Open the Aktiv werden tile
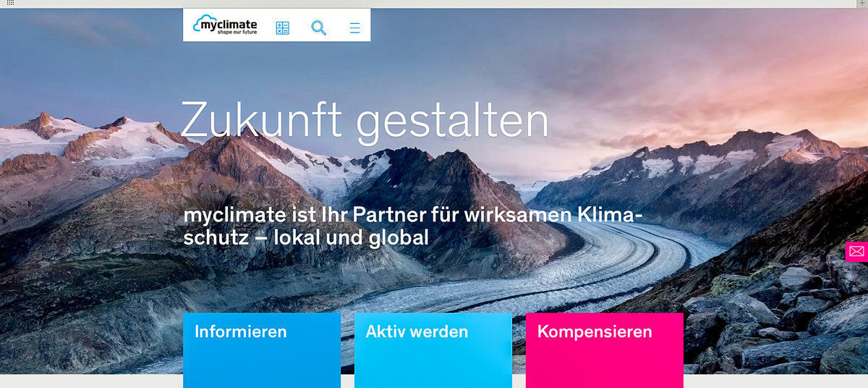The image size is (868, 388). click(433, 350)
